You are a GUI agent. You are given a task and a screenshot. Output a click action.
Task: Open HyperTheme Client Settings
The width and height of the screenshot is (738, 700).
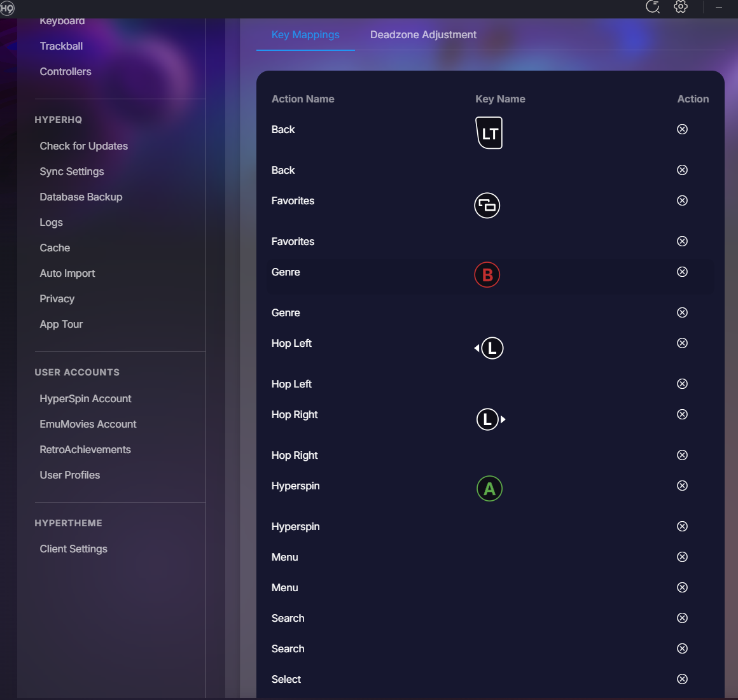click(x=74, y=549)
